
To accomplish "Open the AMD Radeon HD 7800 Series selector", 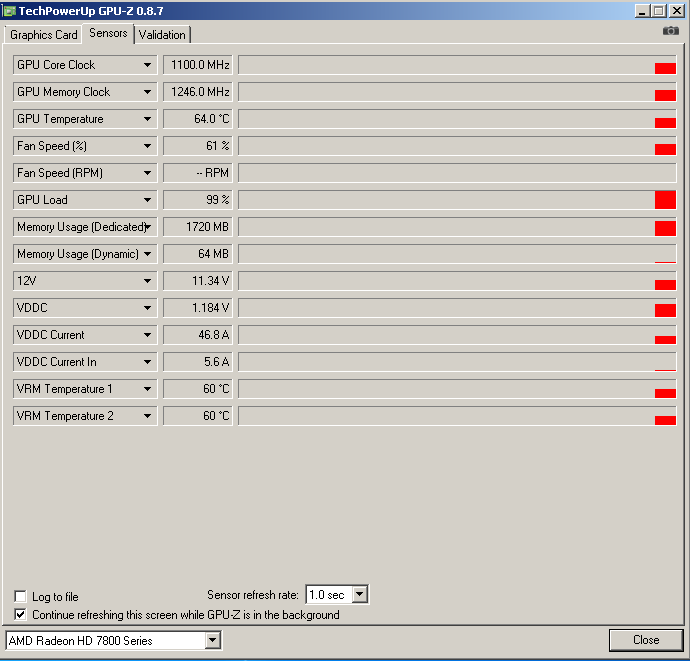I will click(212, 640).
